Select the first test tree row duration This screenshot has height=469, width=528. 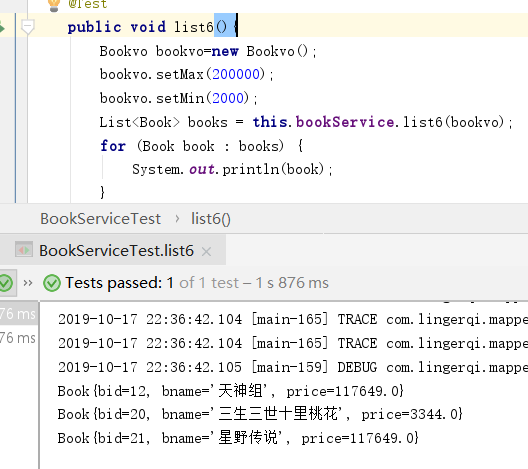coord(18,314)
